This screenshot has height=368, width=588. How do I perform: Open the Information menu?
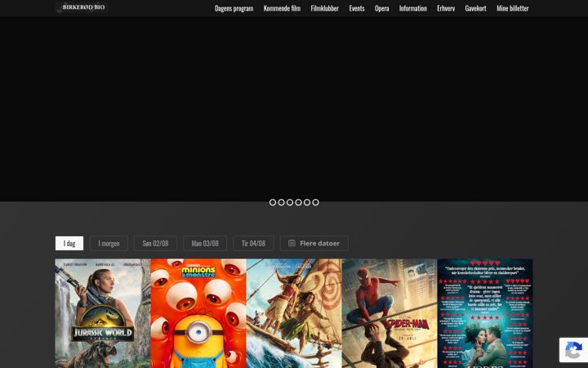point(413,8)
